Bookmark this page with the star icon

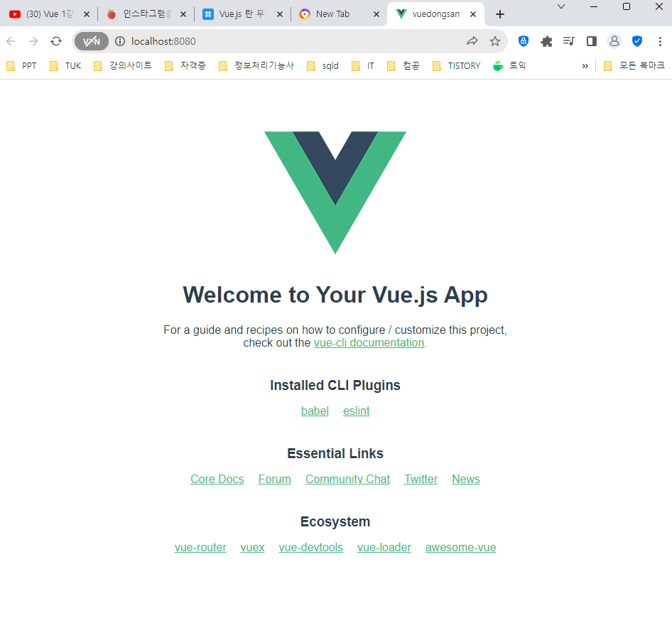click(x=495, y=41)
